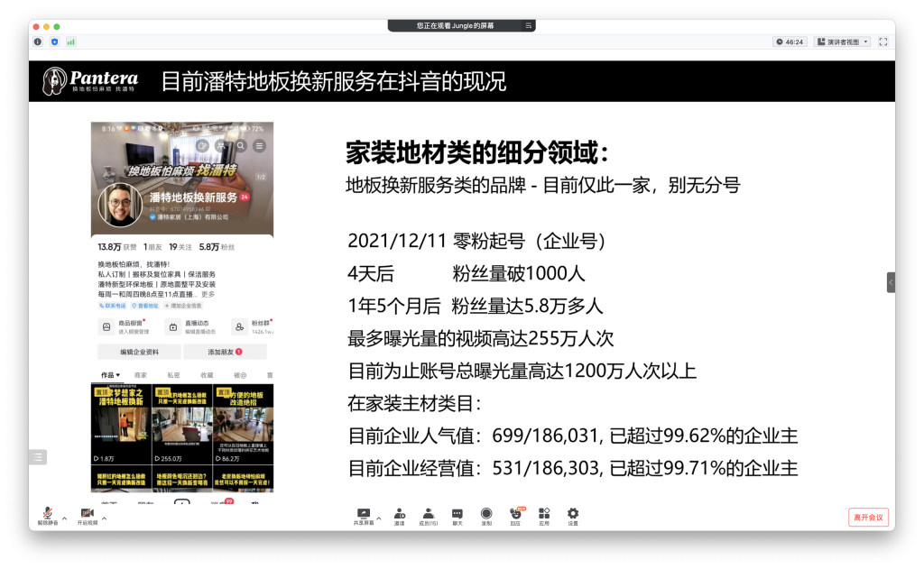Click the 编辑企业资料 button
The image size is (924, 569).
[139, 353]
